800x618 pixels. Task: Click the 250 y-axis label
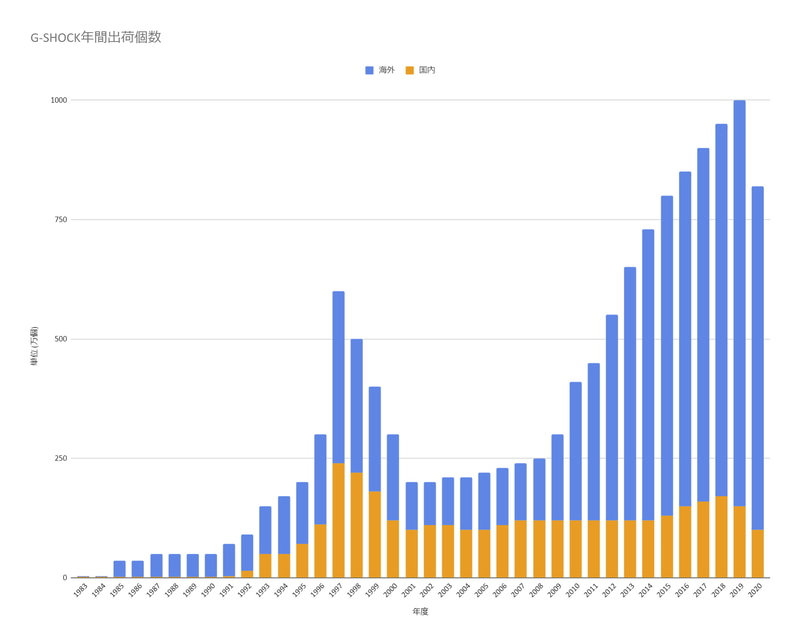(x=61, y=458)
